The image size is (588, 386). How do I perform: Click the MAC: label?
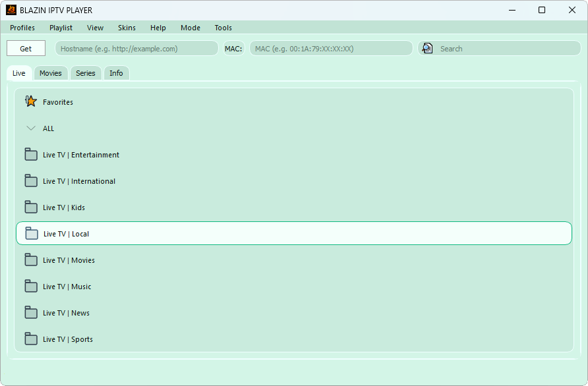click(233, 48)
